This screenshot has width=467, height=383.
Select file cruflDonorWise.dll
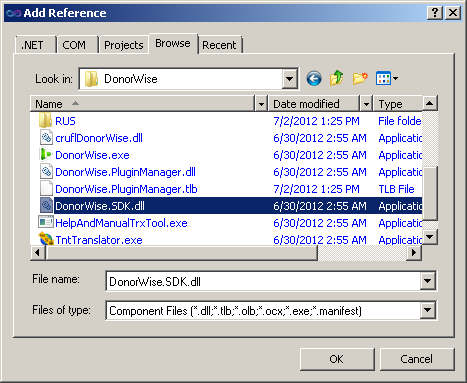pyautogui.click(x=99, y=138)
